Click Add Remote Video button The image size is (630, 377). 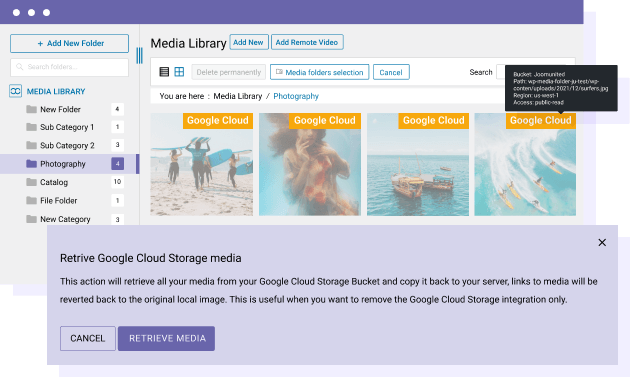click(307, 42)
